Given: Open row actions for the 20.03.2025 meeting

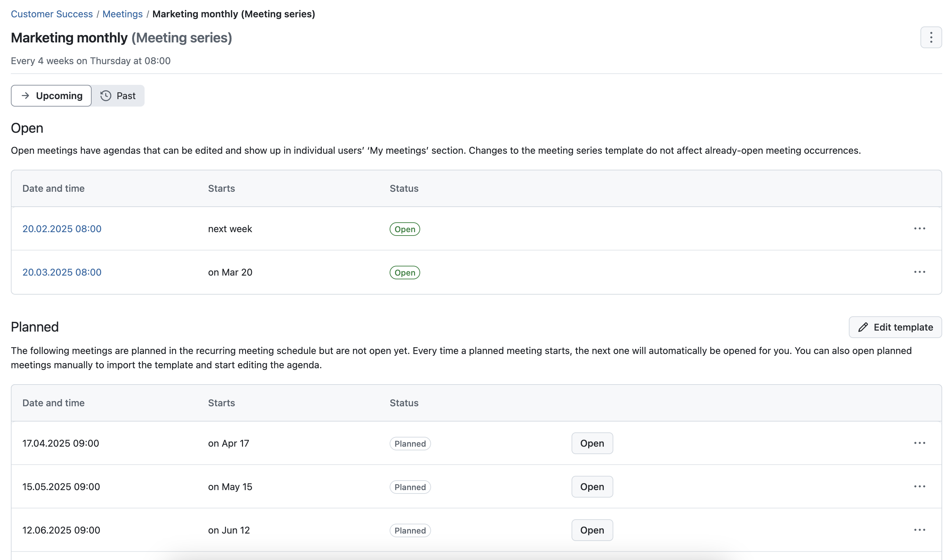Looking at the screenshot, I should (x=920, y=272).
